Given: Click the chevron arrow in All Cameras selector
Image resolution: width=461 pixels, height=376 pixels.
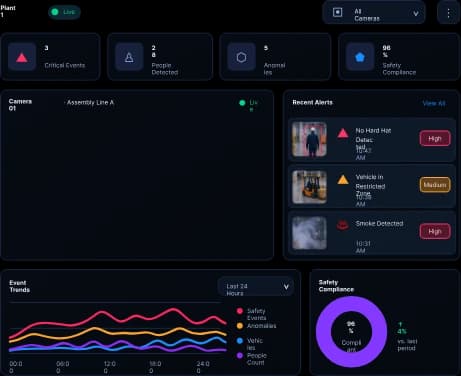Looking at the screenshot, I should 416,13.
